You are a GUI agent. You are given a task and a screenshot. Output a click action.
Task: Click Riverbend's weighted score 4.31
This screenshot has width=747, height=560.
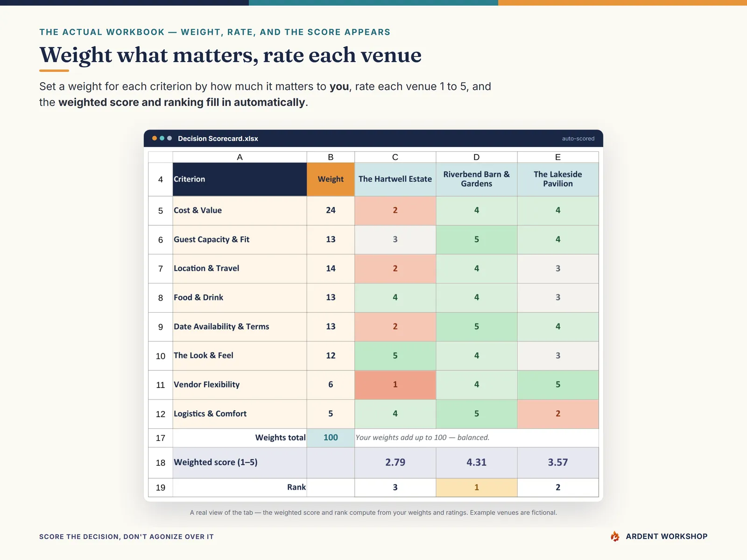(x=476, y=462)
